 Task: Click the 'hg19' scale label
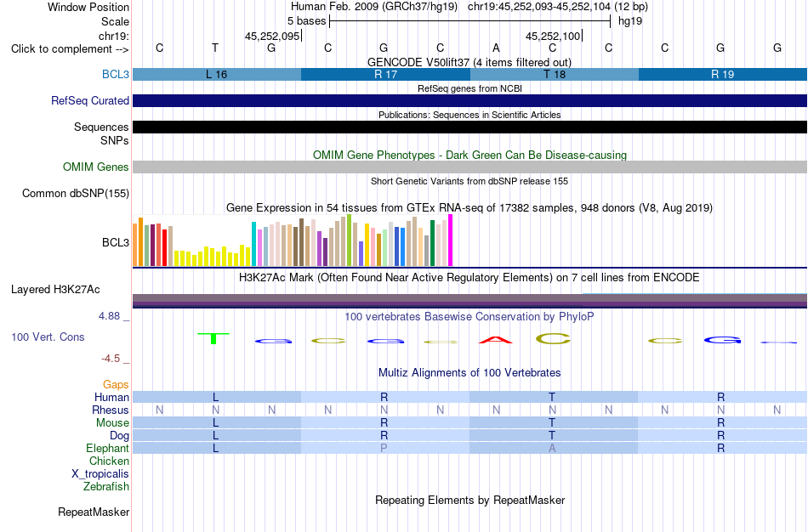630,21
